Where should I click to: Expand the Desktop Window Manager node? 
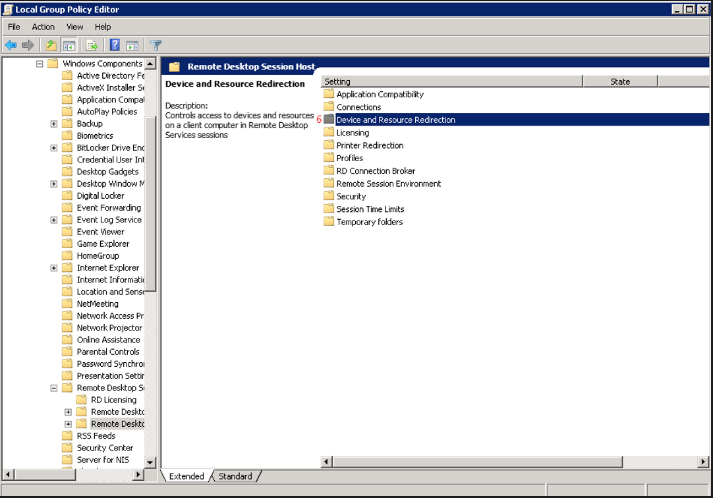(x=54, y=184)
